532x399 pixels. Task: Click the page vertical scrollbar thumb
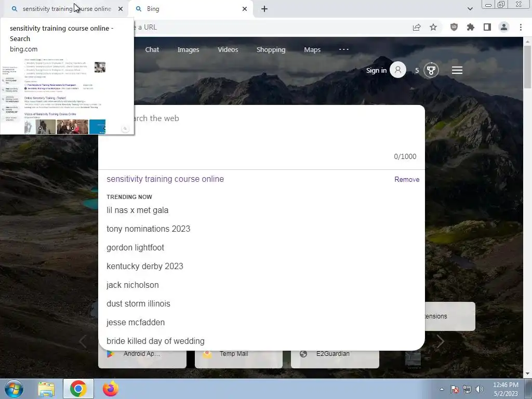[527, 66]
